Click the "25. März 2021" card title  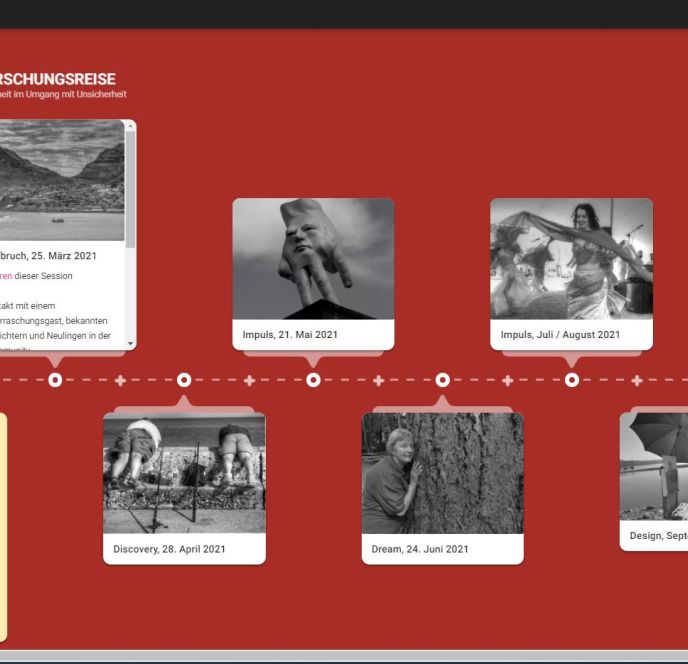pos(48,256)
